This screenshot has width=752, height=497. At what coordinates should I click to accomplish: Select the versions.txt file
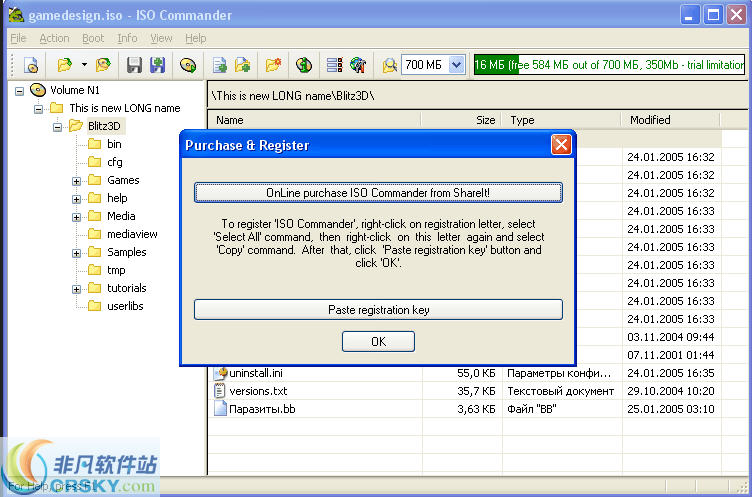pos(258,391)
